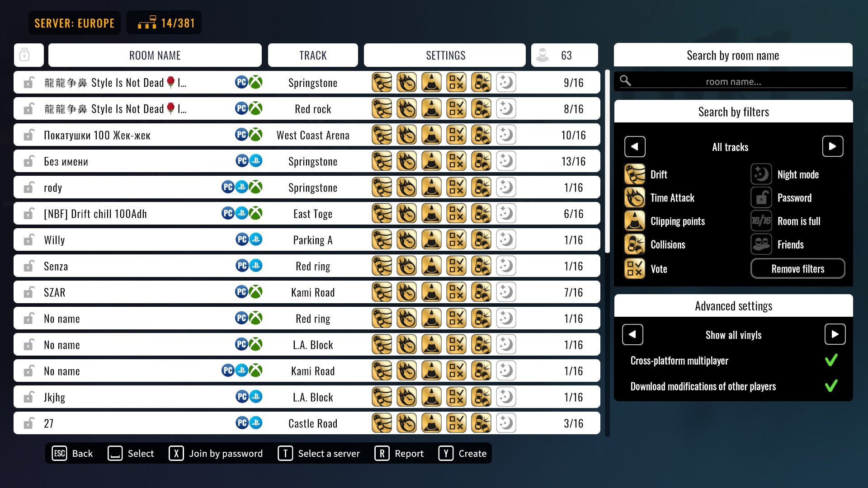
Task: Click left arrow to browse all tracks
Action: [x=635, y=146]
